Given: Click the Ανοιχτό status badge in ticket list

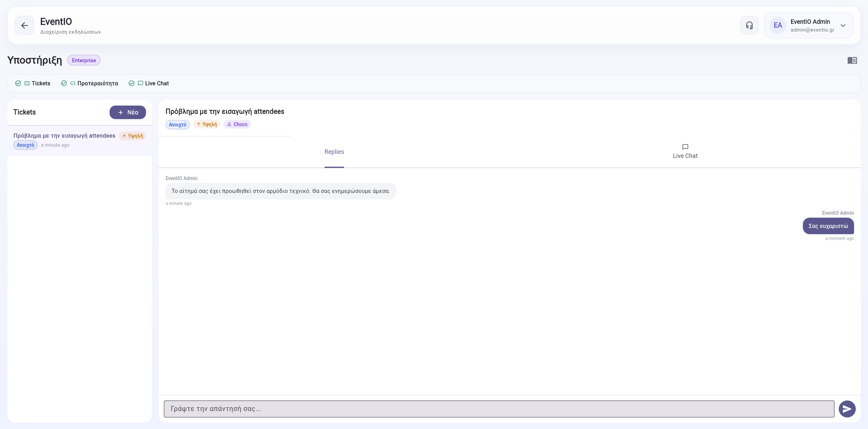Looking at the screenshot, I should [x=25, y=145].
